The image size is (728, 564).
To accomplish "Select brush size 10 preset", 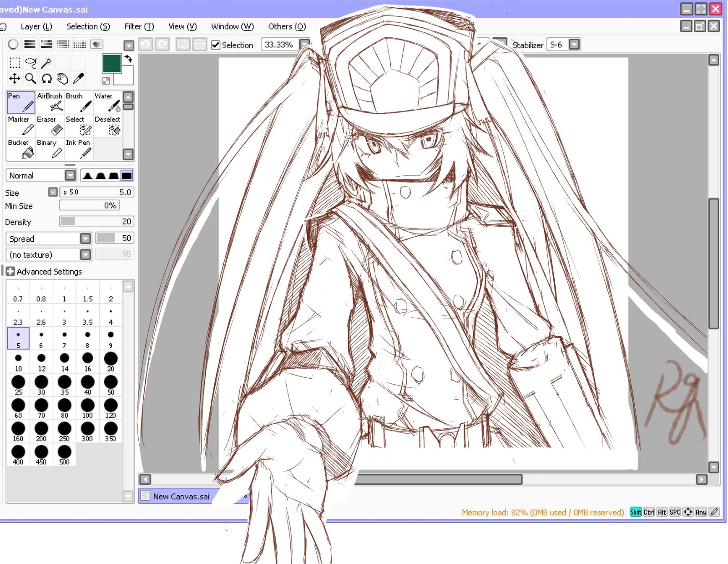I will pos(18,362).
